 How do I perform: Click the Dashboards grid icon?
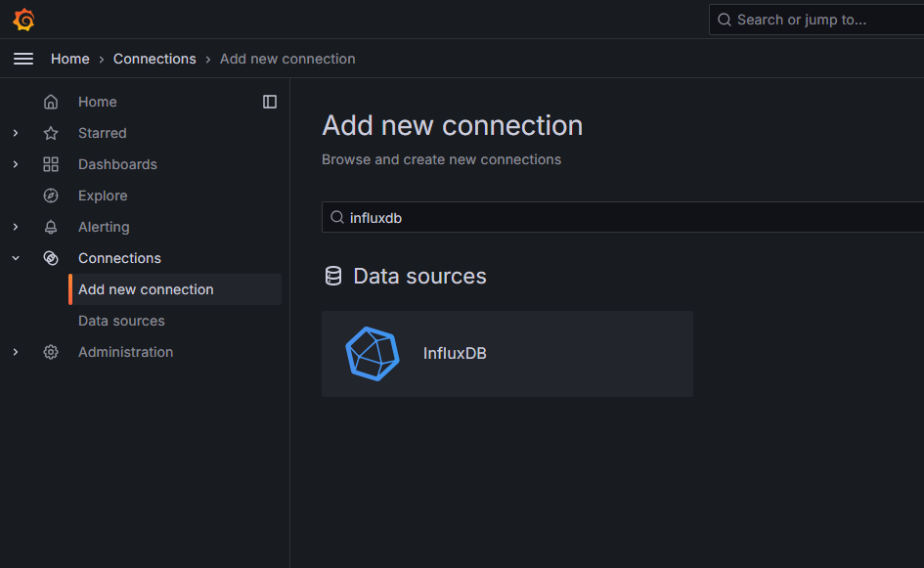(x=51, y=164)
